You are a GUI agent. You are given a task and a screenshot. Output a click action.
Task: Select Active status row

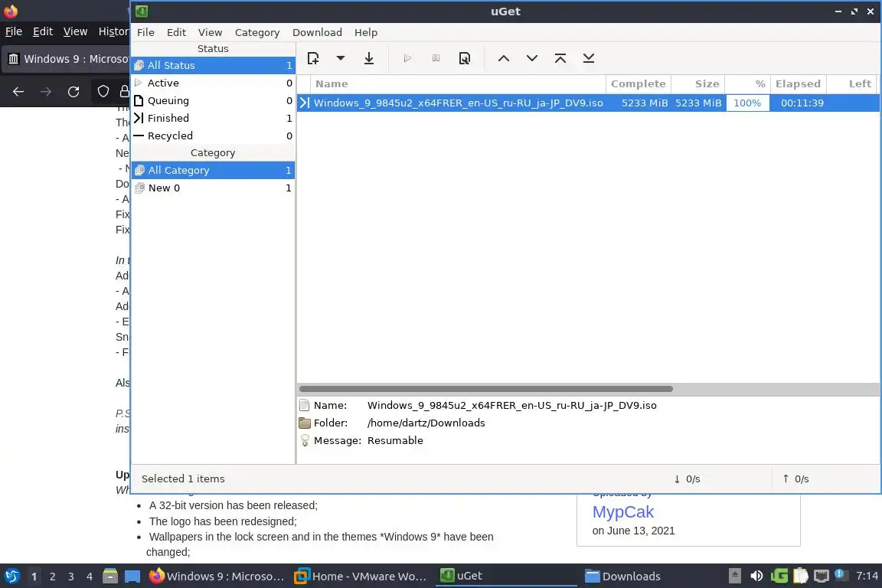(x=213, y=83)
